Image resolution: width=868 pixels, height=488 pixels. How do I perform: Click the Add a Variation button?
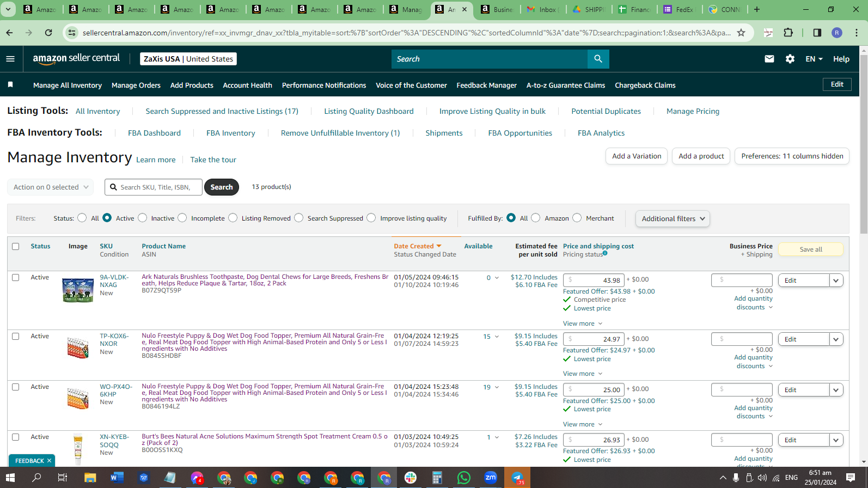(x=637, y=156)
